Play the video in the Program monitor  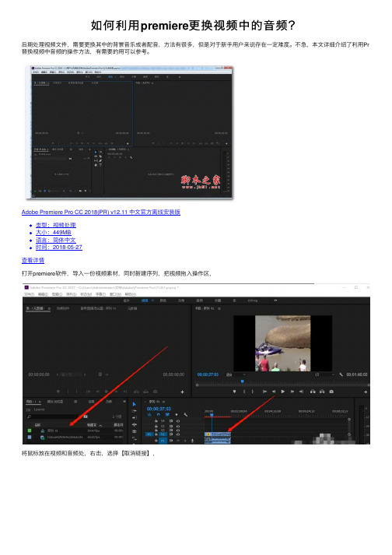point(282,392)
